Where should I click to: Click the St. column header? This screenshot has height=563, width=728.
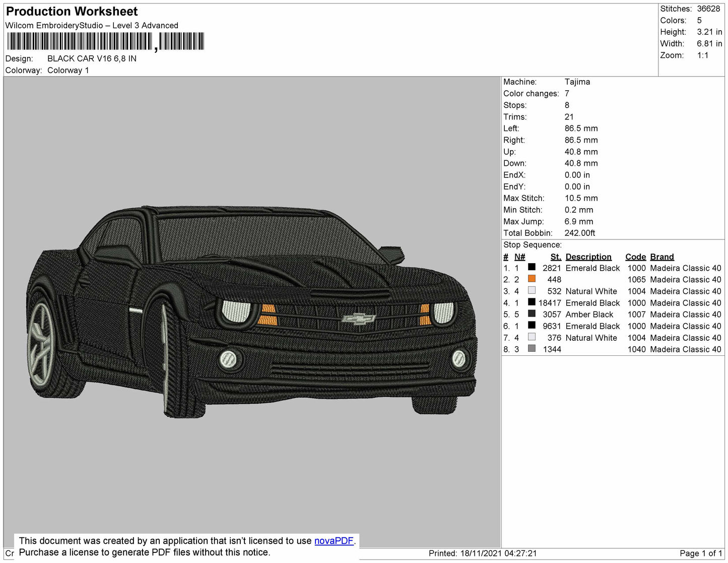556,257
